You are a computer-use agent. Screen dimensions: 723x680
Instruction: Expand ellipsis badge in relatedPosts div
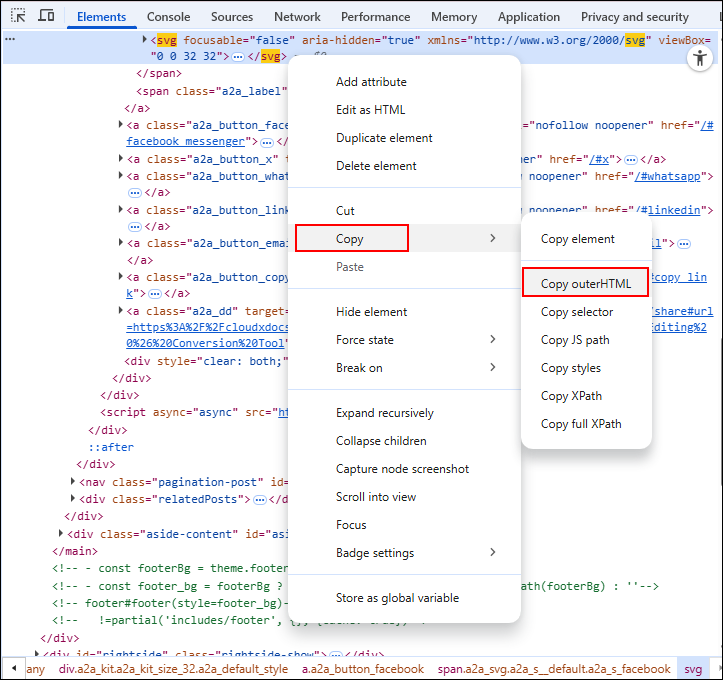(x=260, y=500)
